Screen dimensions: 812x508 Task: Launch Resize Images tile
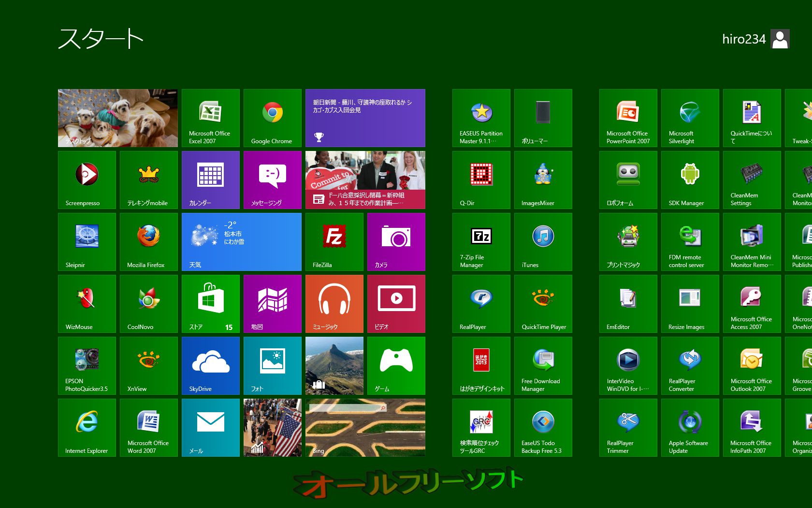click(690, 304)
